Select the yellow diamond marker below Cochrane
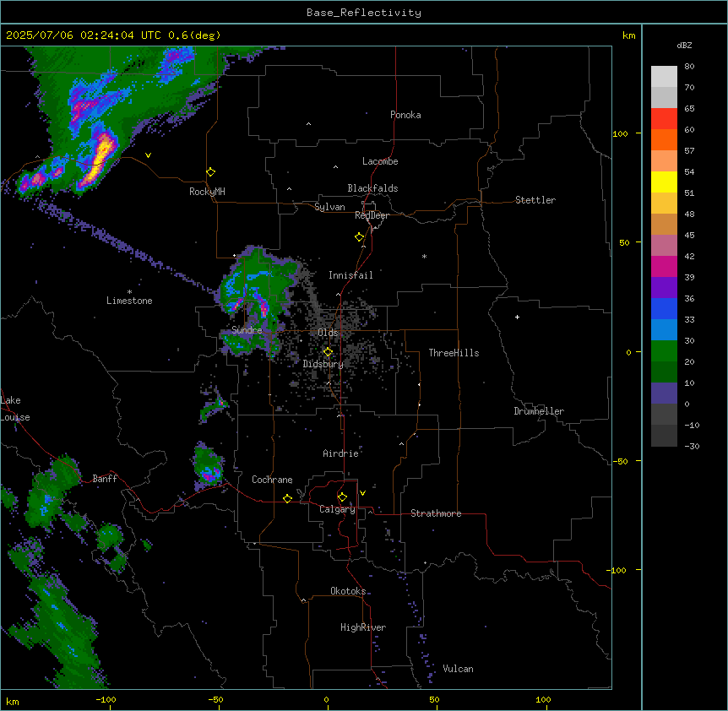 click(x=287, y=498)
